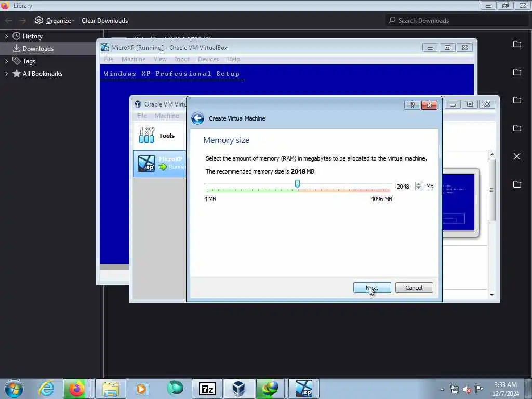
Task: Click the X remove icon in downloads list
Action: (x=517, y=156)
